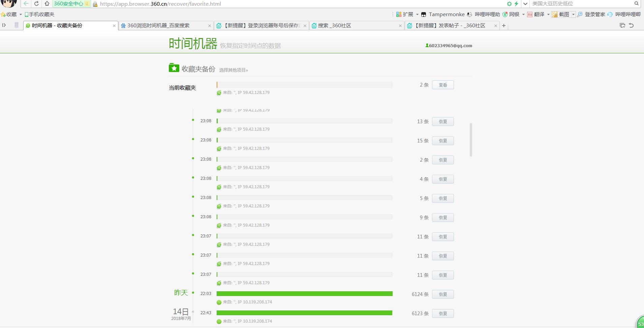Click the search magnifier icon
This screenshot has height=328, width=644.
636,4
